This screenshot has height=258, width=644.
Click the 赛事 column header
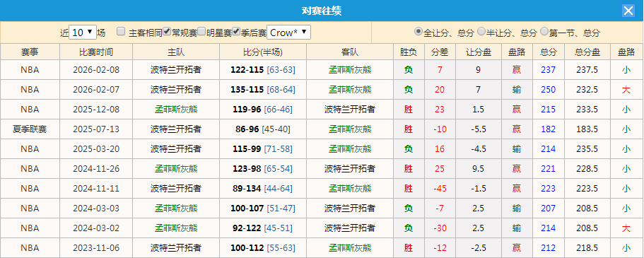tap(30, 52)
